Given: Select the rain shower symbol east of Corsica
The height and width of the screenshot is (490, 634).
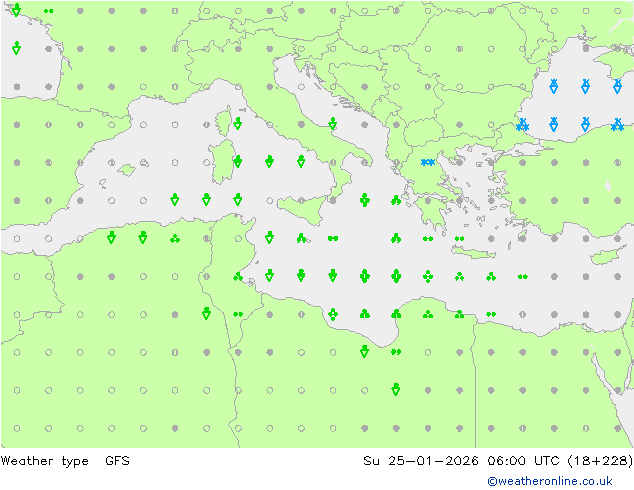Looking at the screenshot, I should [x=238, y=124].
